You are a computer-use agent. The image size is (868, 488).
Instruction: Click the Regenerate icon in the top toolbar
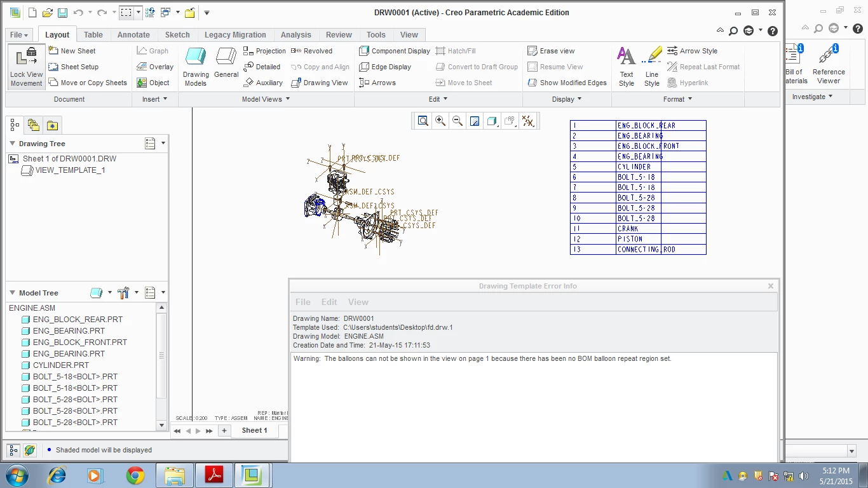coord(150,13)
